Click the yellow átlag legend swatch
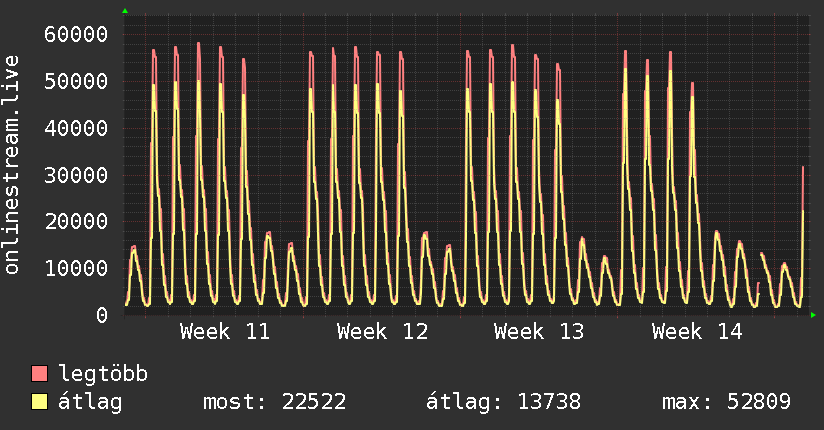The width and height of the screenshot is (824, 430). coord(39,402)
